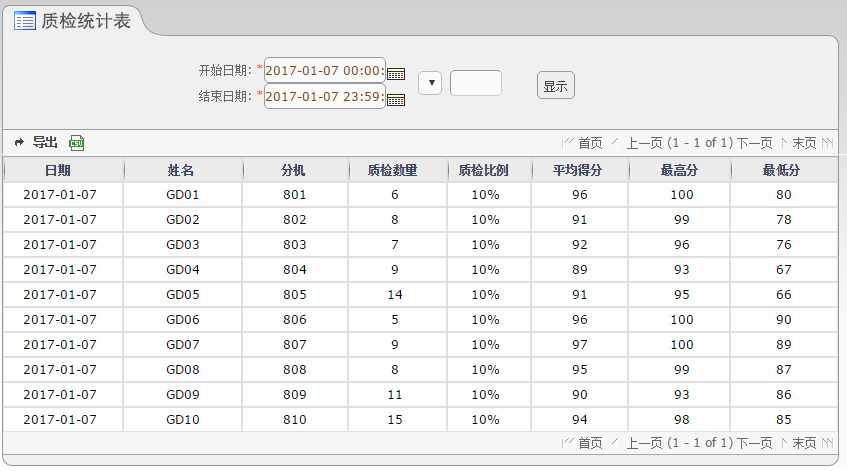Click 下一页 in the top pagination

754,143
